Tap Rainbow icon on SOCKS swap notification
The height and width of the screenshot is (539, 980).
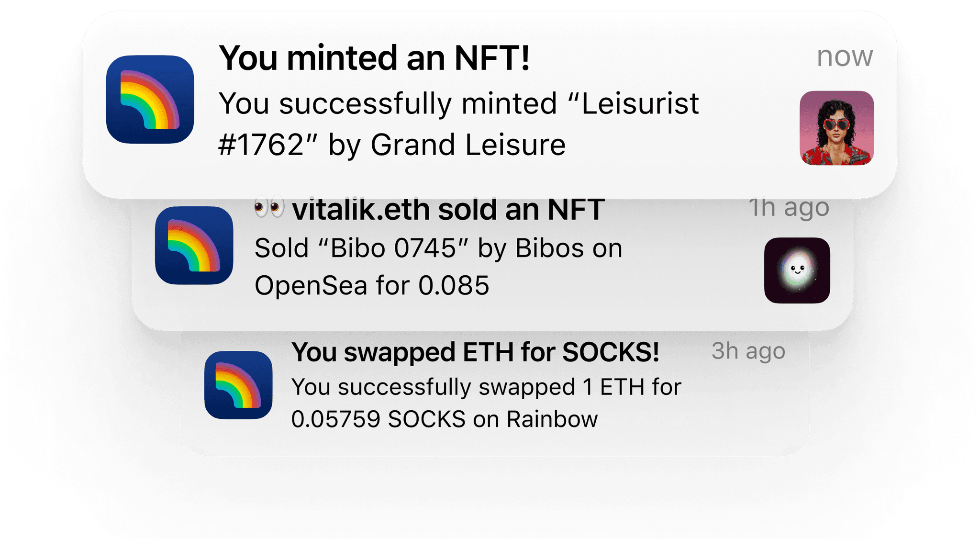pos(238,385)
